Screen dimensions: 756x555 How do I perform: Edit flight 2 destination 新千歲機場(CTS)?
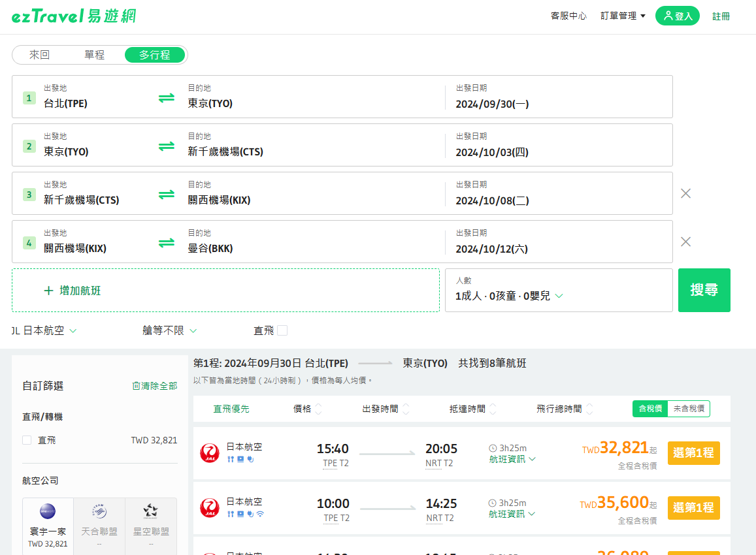(x=225, y=151)
